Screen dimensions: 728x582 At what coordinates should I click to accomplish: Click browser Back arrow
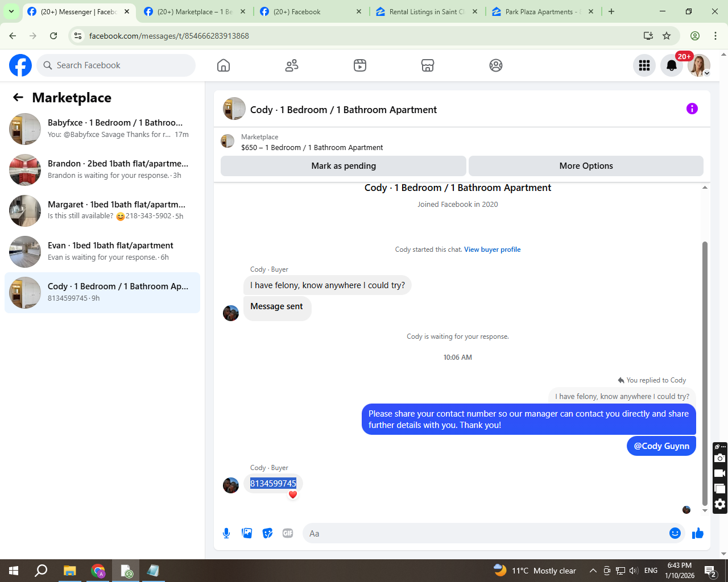13,36
